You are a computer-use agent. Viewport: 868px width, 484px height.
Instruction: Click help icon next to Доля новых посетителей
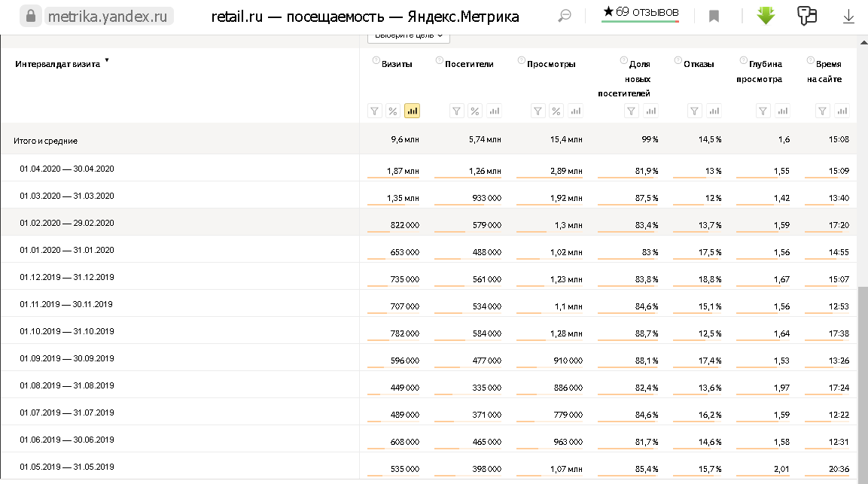coord(624,60)
